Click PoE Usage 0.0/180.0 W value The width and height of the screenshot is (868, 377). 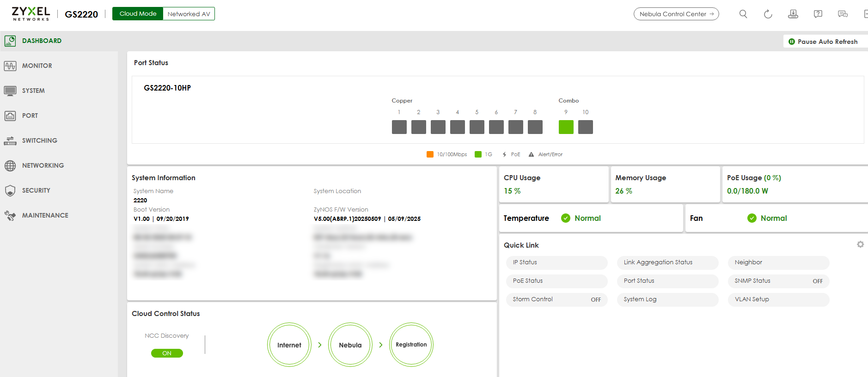747,191
